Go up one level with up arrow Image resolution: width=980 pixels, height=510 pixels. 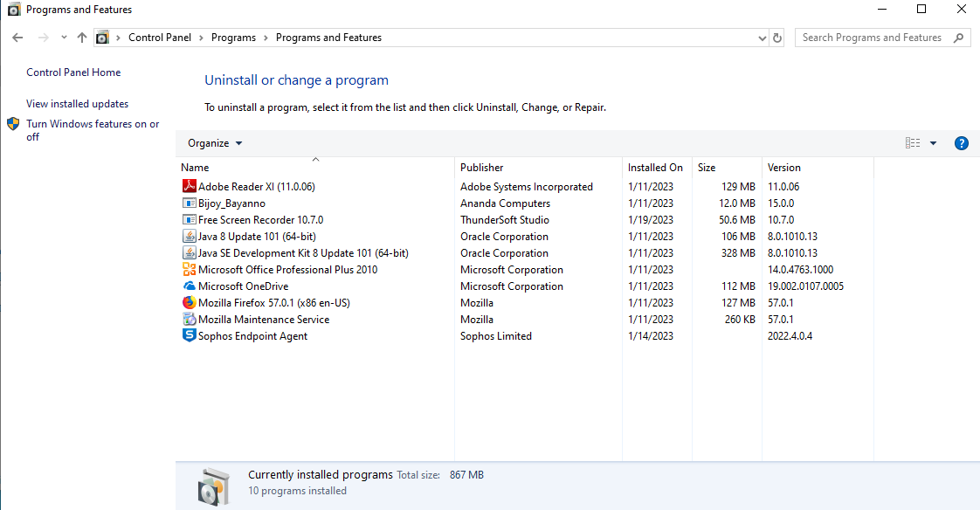click(82, 38)
